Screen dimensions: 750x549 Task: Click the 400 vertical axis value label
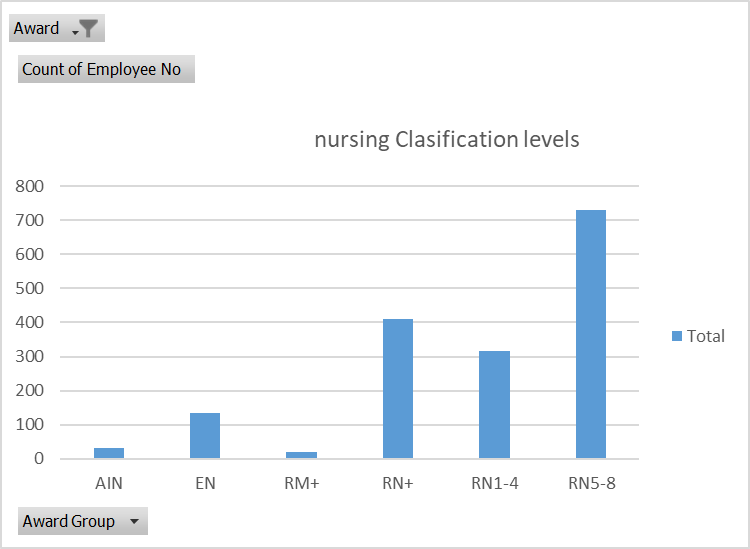[30, 322]
